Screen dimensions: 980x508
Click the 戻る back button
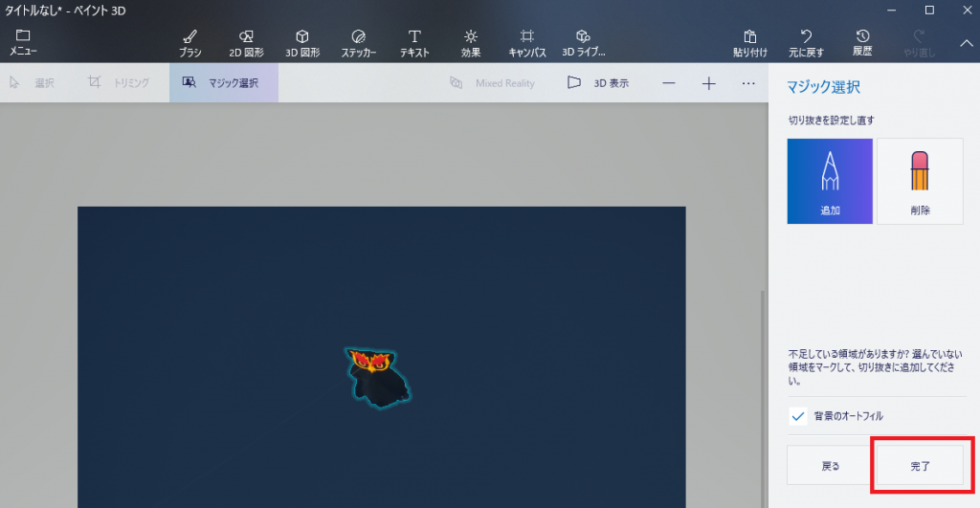(x=830, y=466)
